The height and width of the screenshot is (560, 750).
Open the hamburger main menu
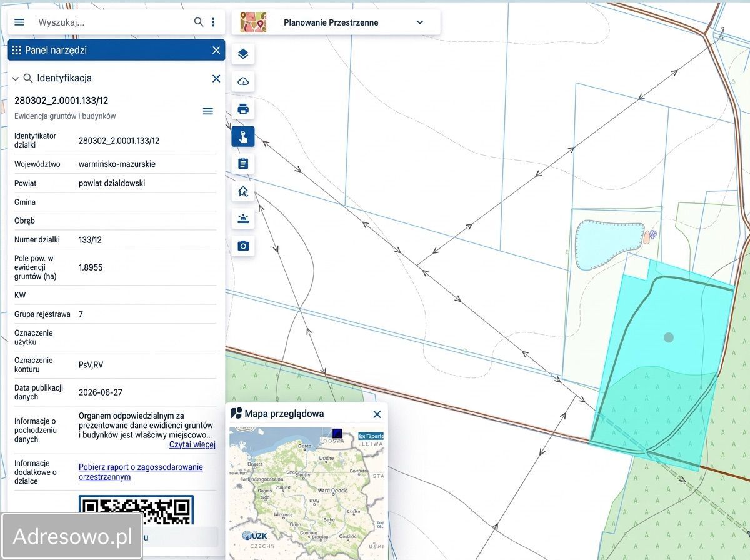19,22
